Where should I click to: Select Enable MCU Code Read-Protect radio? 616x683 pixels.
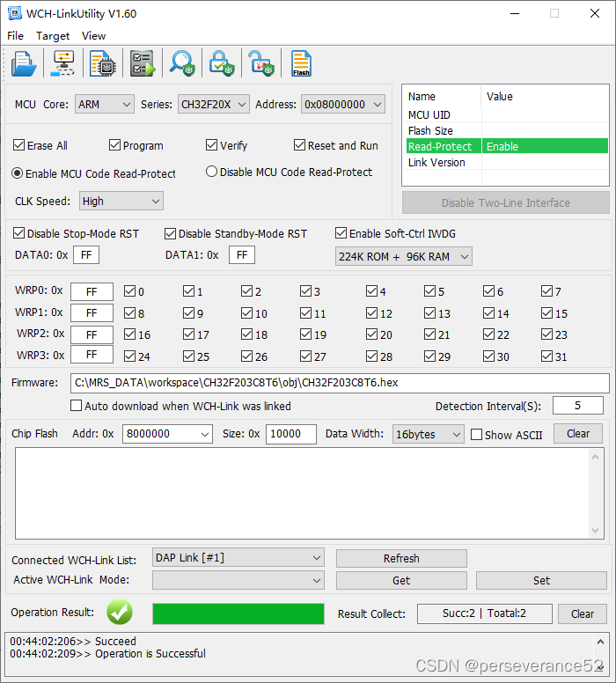pyautogui.click(x=17, y=173)
